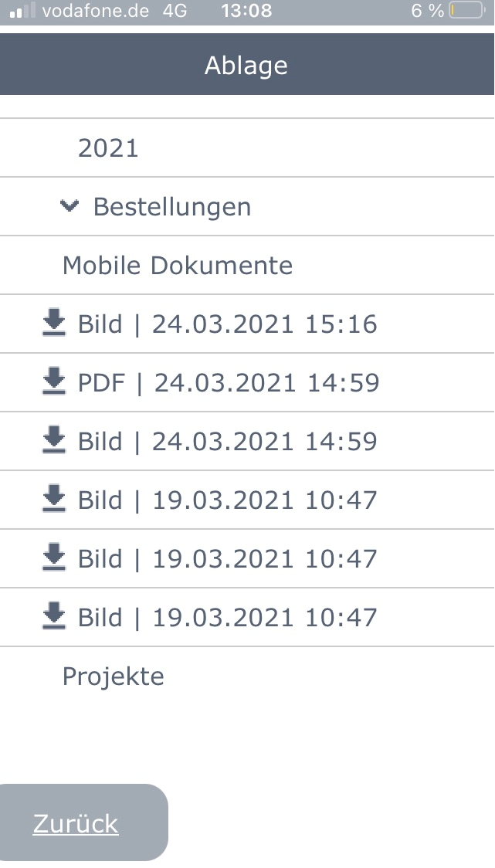Click download icon of first Bild 19.03.2021 10:47
Viewport: 495px width, 868px height.
coord(54,499)
